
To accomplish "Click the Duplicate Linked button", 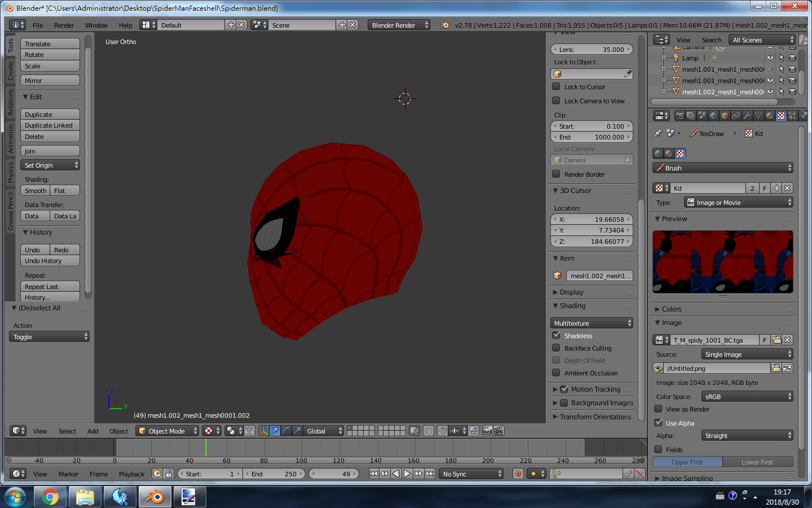I will pyautogui.click(x=50, y=125).
